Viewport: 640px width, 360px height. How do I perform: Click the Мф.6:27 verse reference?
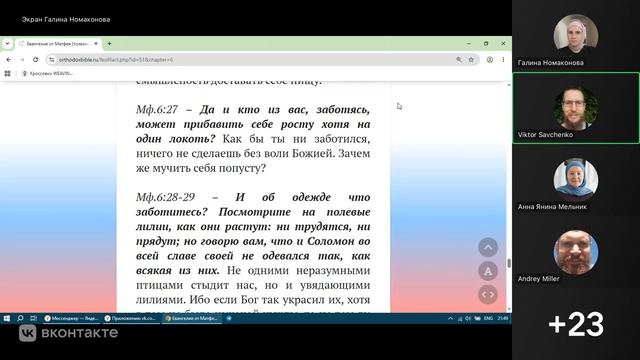click(x=157, y=109)
